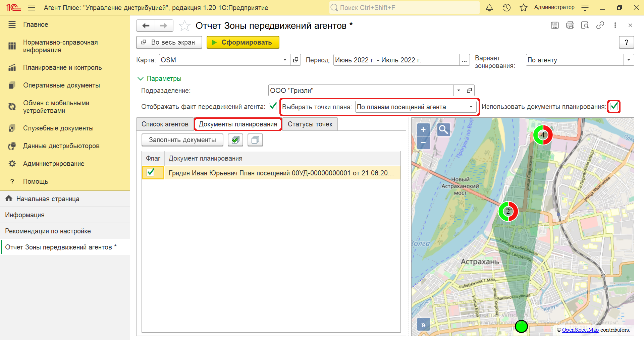644x340 pixels.
Task: Uncheck all documents icon button
Action: 255,140
